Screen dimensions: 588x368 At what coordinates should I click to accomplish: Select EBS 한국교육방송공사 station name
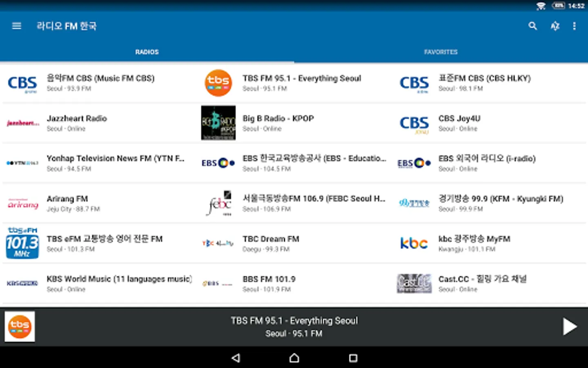(314, 158)
